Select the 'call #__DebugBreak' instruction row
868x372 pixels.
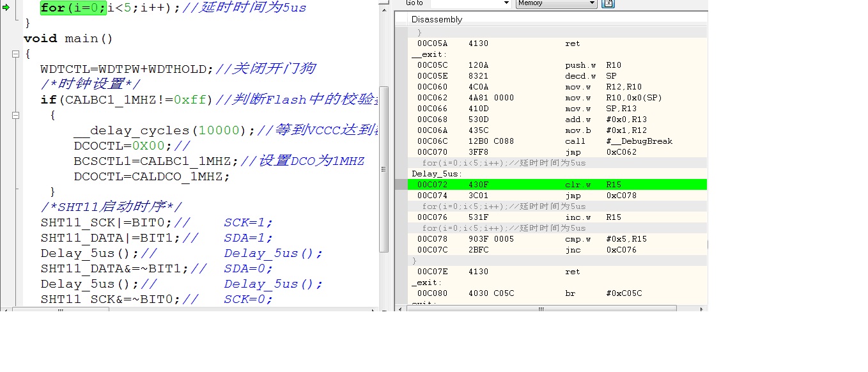[x=557, y=141]
